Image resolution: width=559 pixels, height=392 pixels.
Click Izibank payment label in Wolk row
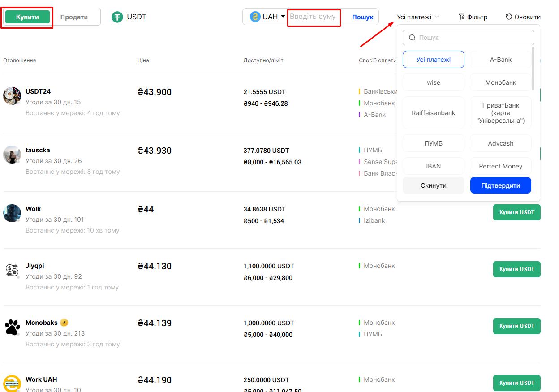(374, 220)
